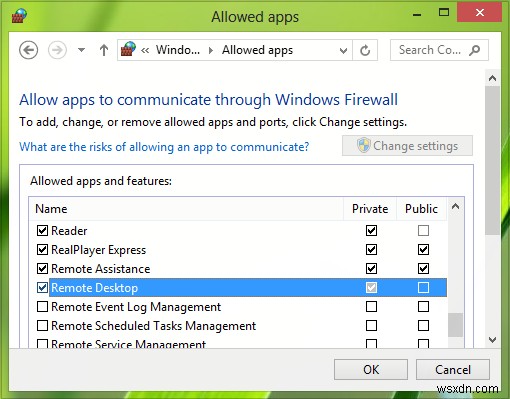510x399 pixels.
Task: Enable Remote Event Log Management Public checkbox
Action: (423, 306)
